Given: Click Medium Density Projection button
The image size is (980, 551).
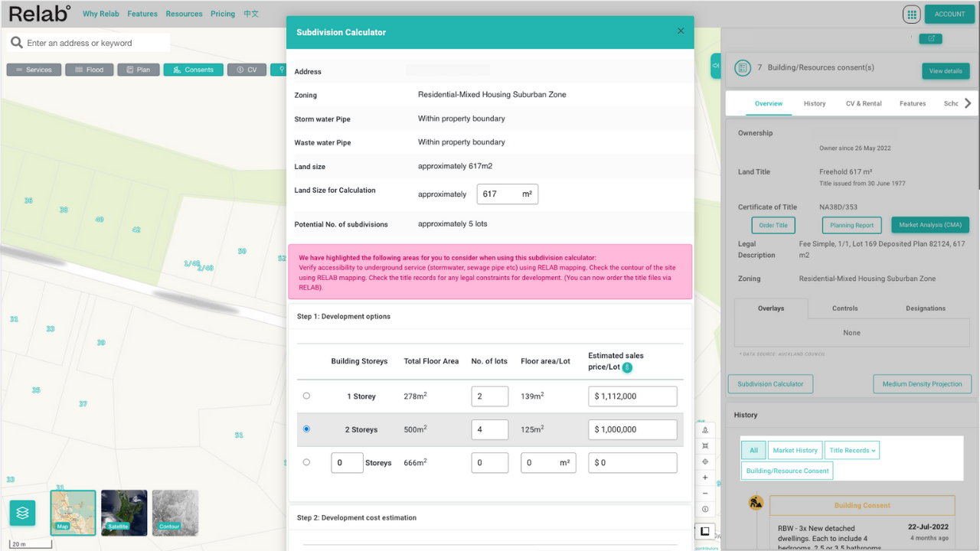Looking at the screenshot, I should (x=922, y=384).
